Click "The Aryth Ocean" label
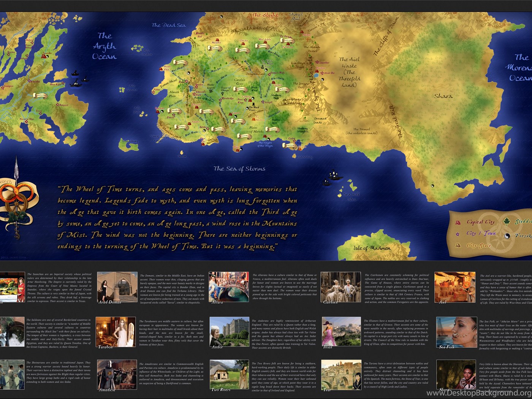This screenshot has width=532, height=399. click(x=104, y=46)
